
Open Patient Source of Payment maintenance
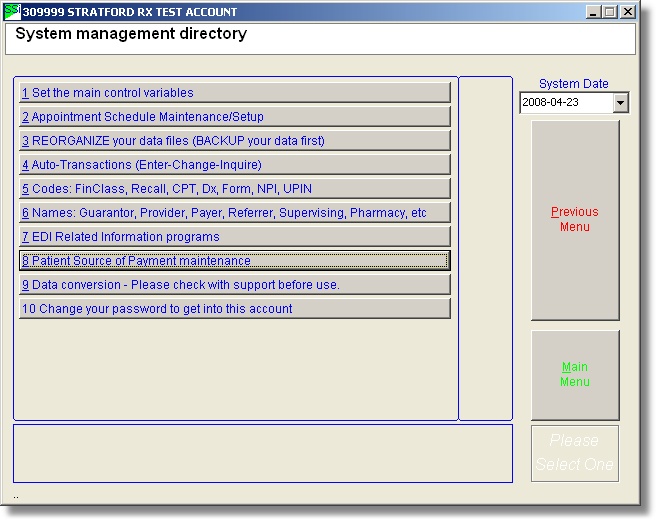point(235,261)
